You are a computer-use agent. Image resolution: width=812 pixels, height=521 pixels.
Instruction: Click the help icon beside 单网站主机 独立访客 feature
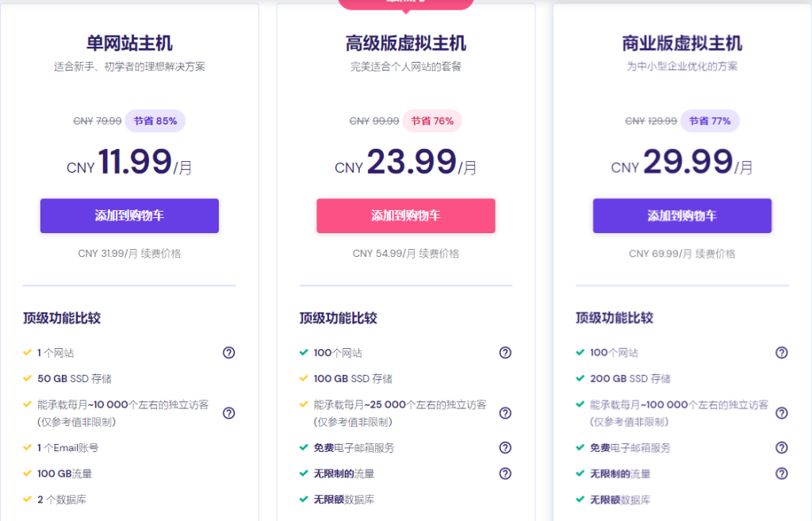(x=229, y=413)
